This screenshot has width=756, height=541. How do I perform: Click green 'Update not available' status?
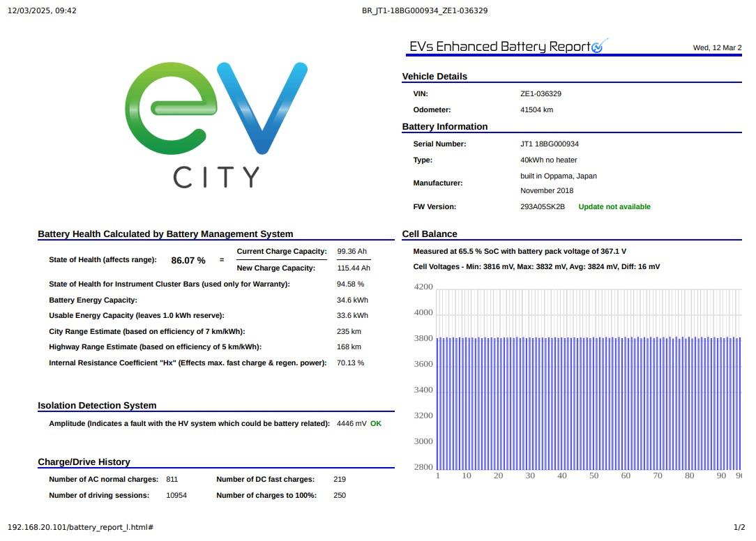pos(614,206)
